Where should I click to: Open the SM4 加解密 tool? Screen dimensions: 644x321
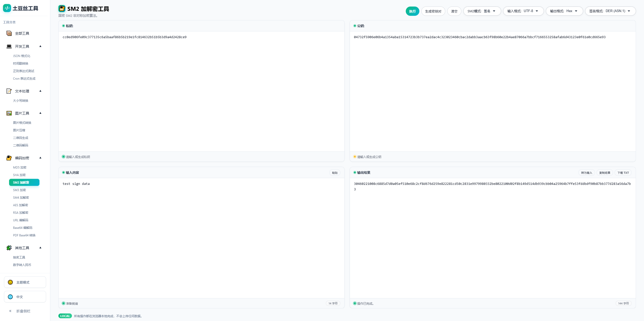pos(21,198)
